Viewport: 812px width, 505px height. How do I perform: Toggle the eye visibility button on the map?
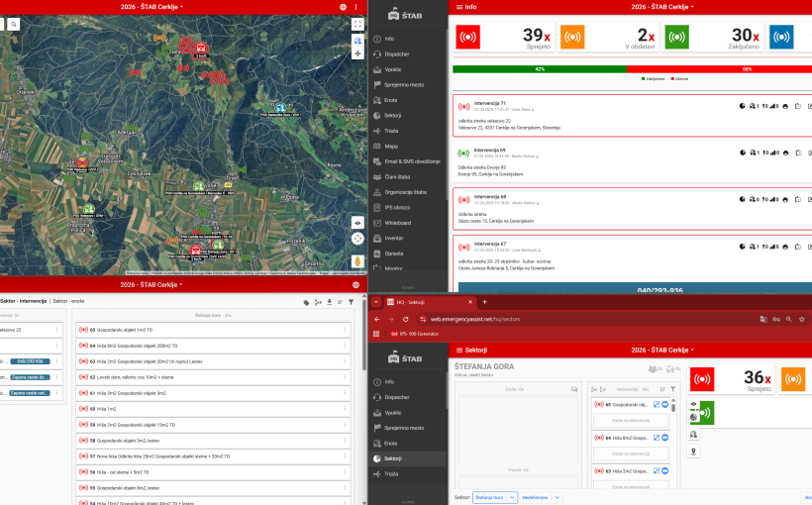tap(357, 223)
